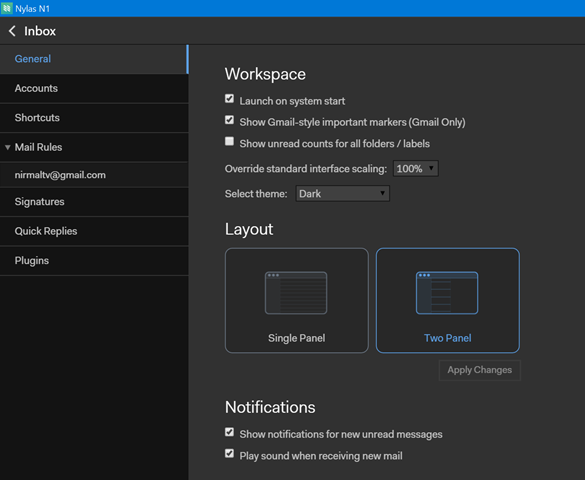585x480 pixels.
Task: Click the Nylas N1 window title text
Action: (32, 9)
